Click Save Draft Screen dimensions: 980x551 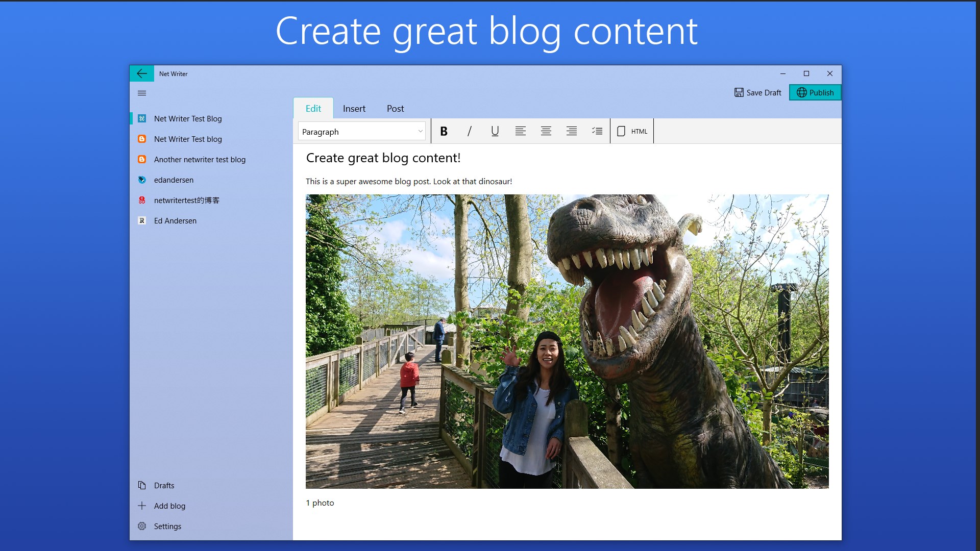[757, 92]
